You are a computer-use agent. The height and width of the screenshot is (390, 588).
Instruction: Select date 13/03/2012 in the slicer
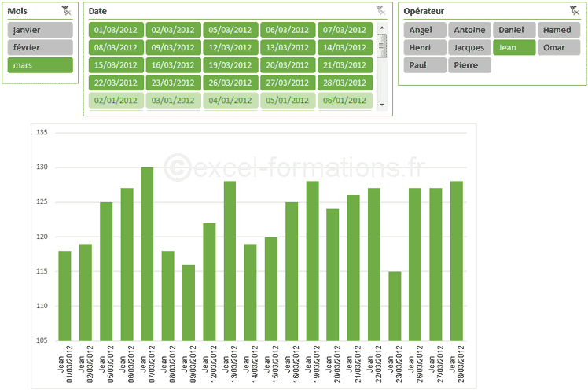pos(288,48)
